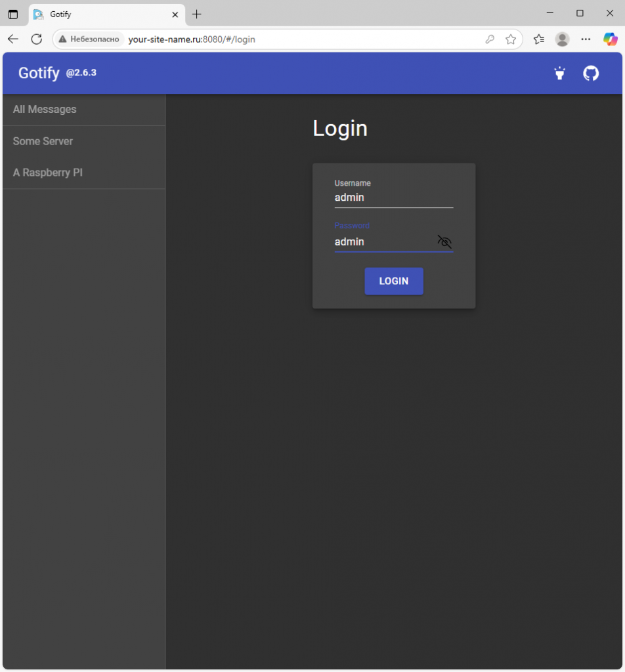Reload the page with refresh icon

[x=37, y=39]
